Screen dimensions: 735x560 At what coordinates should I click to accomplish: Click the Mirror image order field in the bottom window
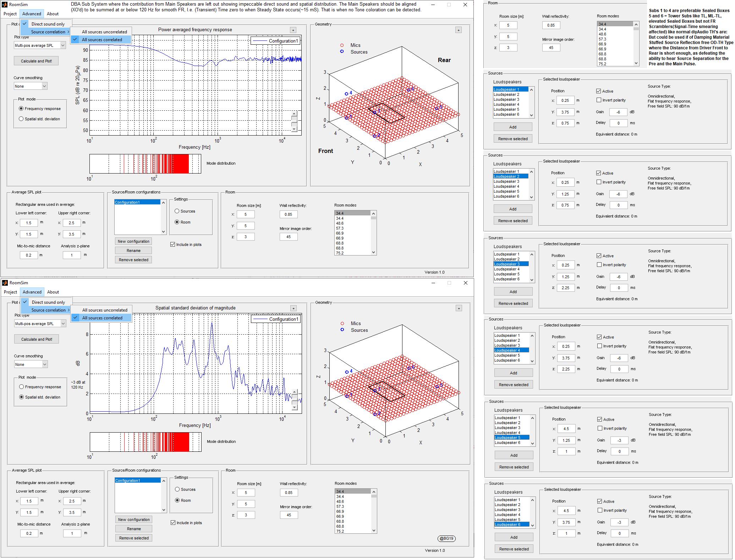coord(289,515)
